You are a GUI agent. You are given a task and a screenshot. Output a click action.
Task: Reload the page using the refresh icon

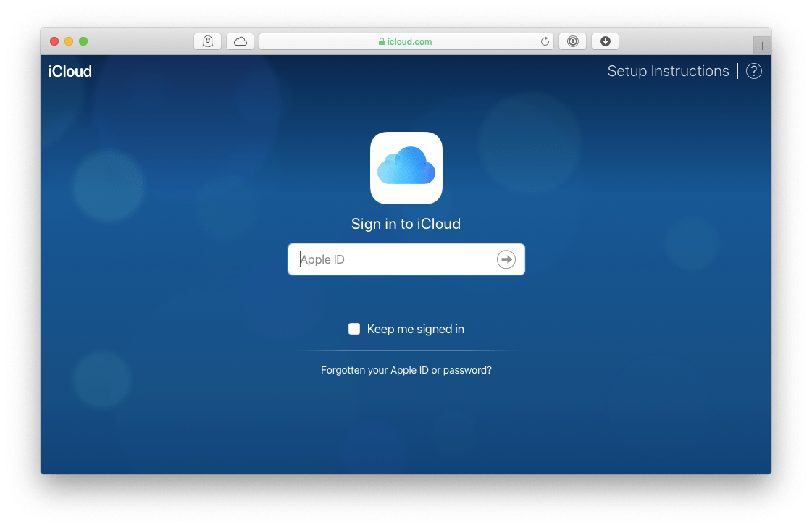545,41
